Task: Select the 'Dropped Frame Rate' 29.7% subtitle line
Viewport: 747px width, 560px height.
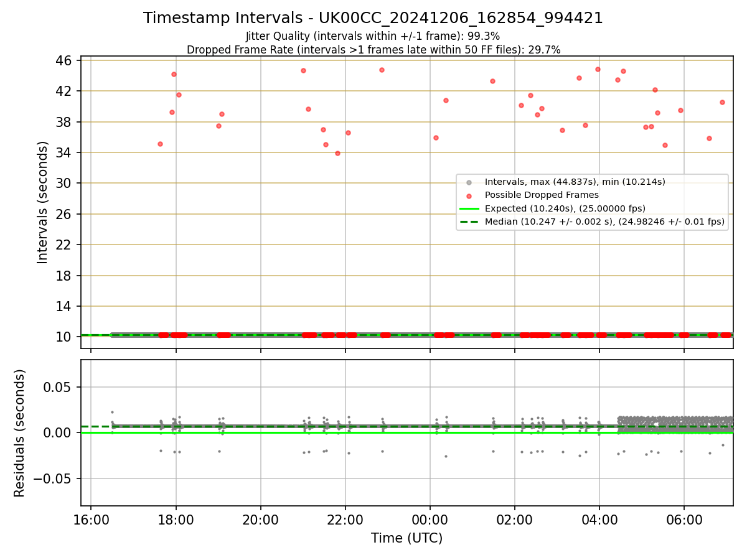Action: point(374,50)
